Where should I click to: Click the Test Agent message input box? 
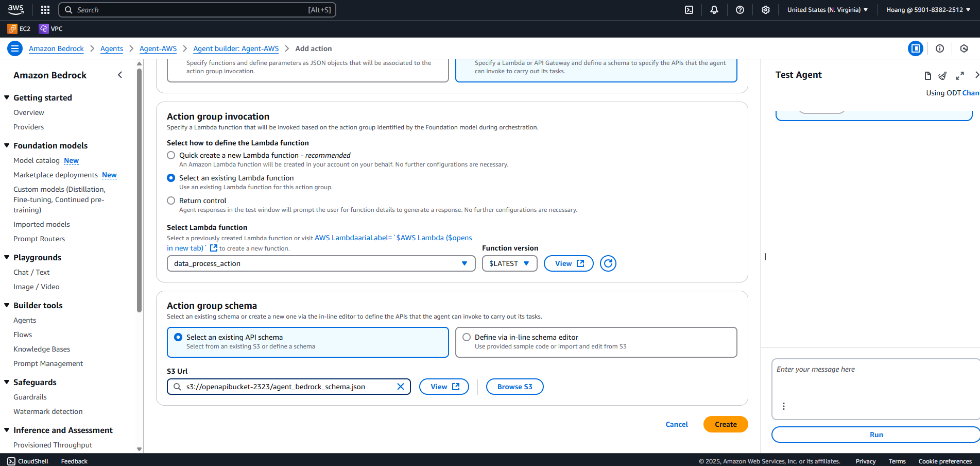pos(875,389)
